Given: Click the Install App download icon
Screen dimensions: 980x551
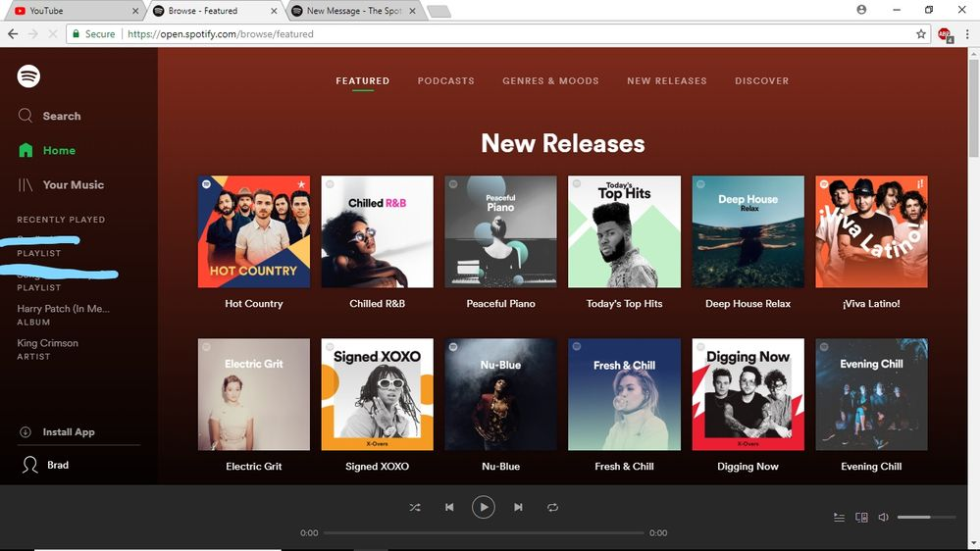Looking at the screenshot, I should pos(26,432).
